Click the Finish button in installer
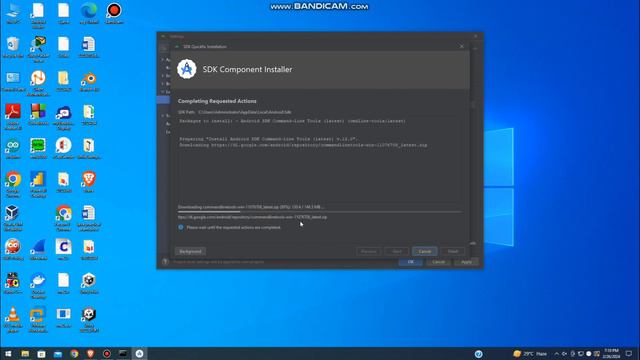The image size is (640, 360). [453, 251]
